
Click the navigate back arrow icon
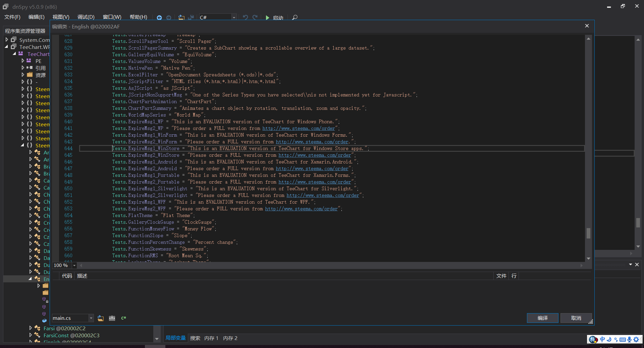[160, 18]
